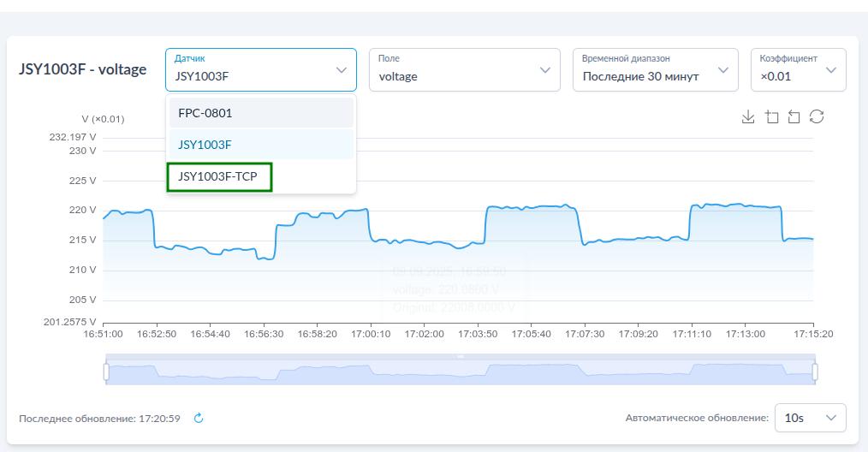Expand the Временной диапазон dropdown
Viewport: 868px width, 452px height.
[x=655, y=70]
